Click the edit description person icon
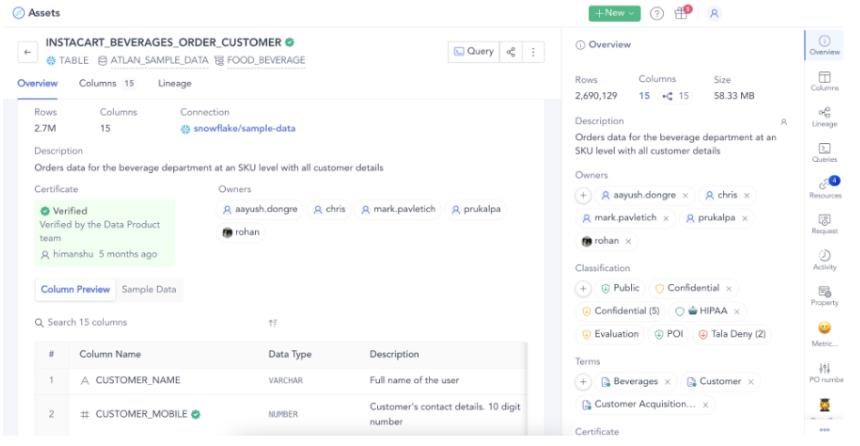 (784, 122)
